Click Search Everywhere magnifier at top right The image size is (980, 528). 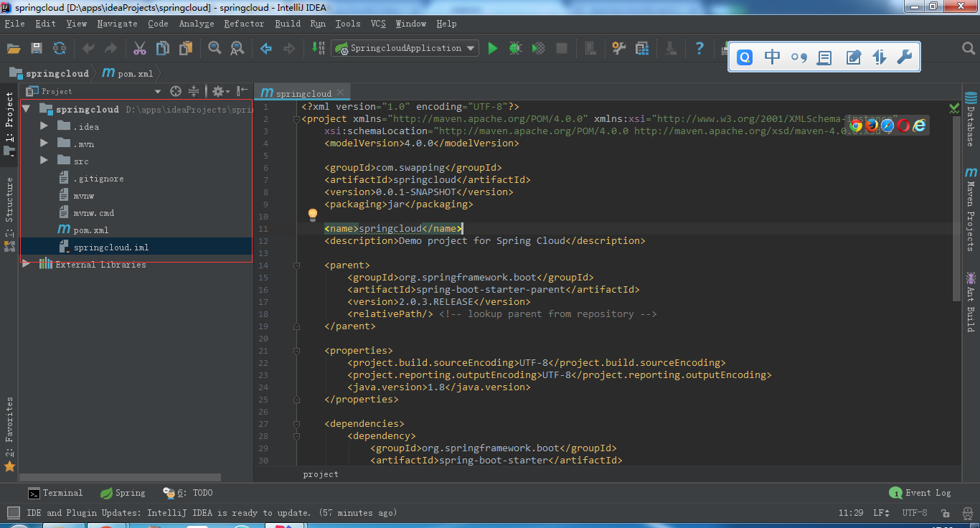(969, 48)
